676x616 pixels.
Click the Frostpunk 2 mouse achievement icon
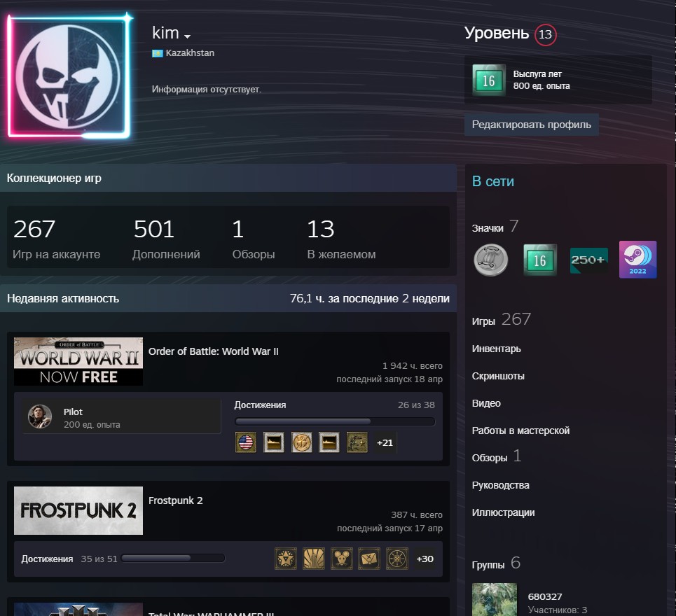(341, 559)
